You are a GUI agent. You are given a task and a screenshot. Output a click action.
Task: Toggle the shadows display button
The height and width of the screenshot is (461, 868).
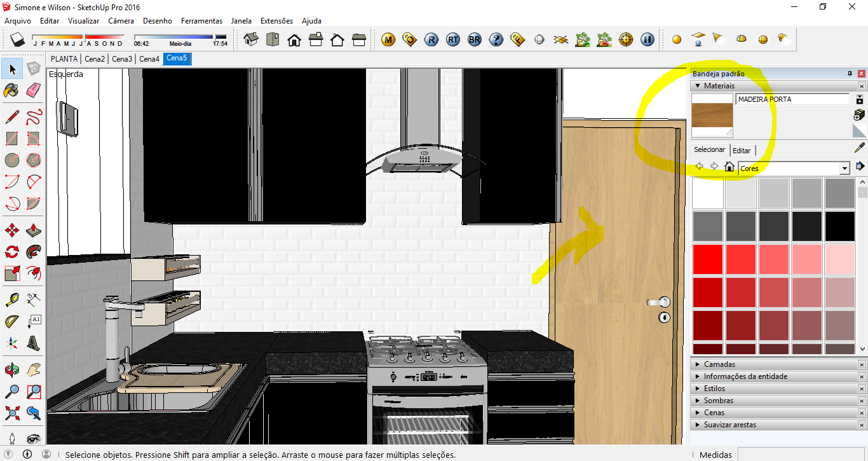point(17,40)
